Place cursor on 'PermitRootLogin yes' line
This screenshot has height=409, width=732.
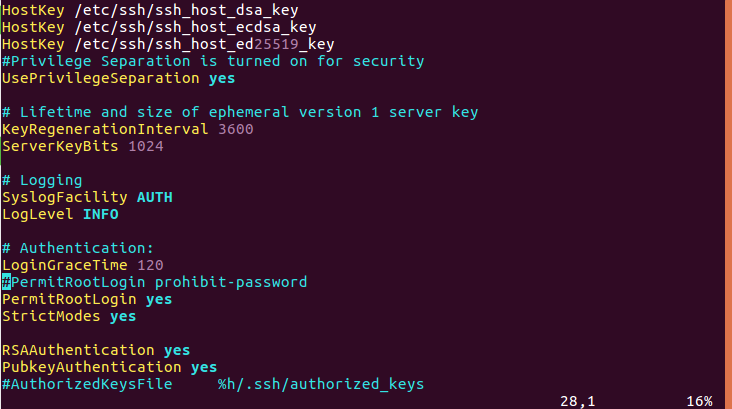click(87, 299)
